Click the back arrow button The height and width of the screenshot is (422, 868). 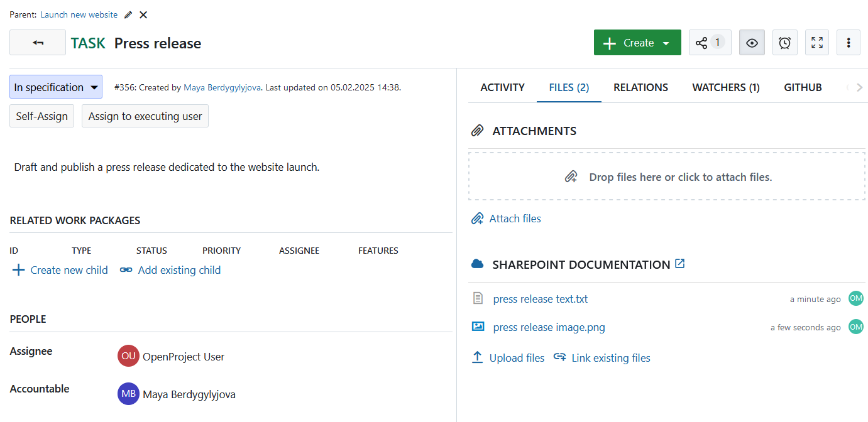click(38, 43)
